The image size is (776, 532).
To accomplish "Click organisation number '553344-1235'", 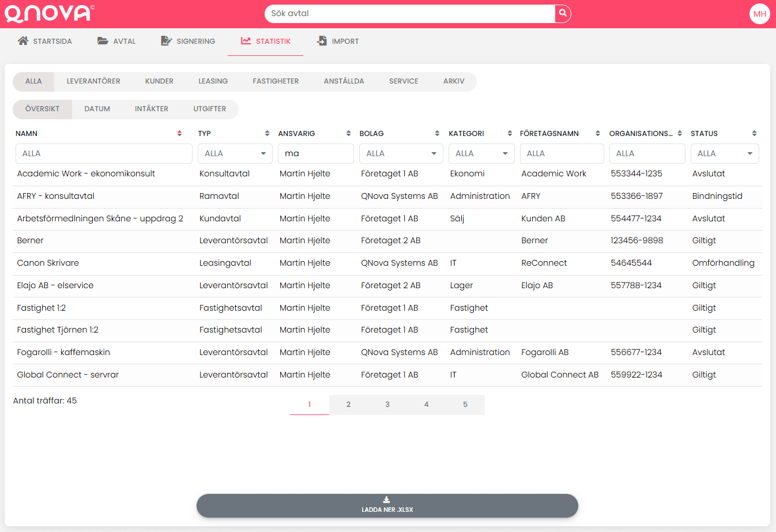I will [x=636, y=174].
